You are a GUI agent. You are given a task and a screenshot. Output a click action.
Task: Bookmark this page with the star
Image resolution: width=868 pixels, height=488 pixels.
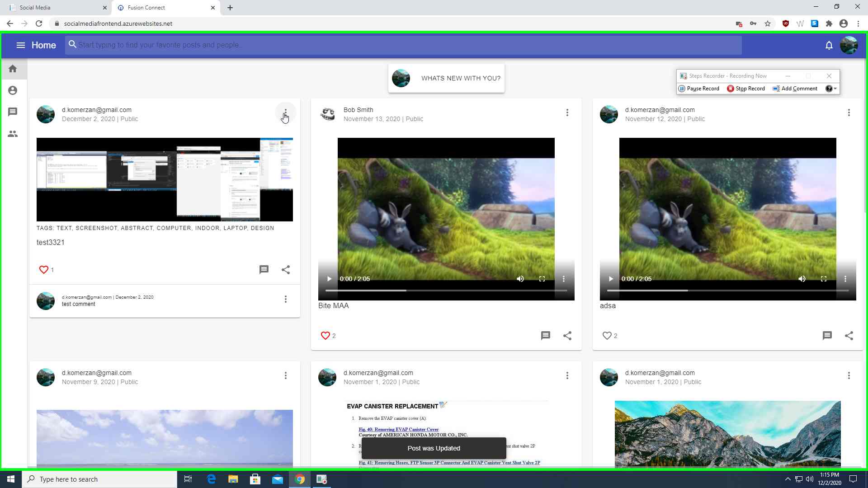click(x=768, y=23)
